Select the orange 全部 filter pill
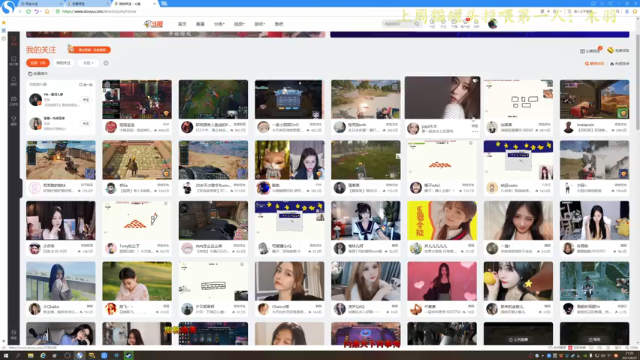The image size is (640, 360). pyautogui.click(x=38, y=63)
